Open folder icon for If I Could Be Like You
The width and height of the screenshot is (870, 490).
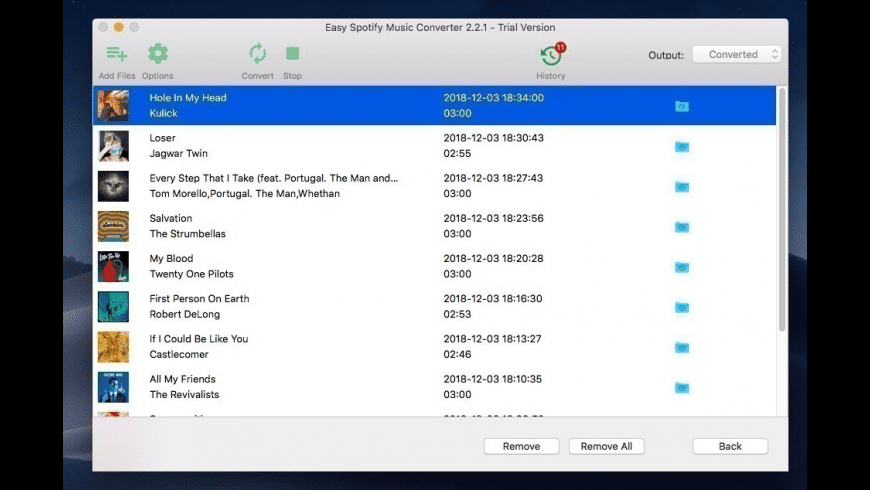[x=682, y=347]
